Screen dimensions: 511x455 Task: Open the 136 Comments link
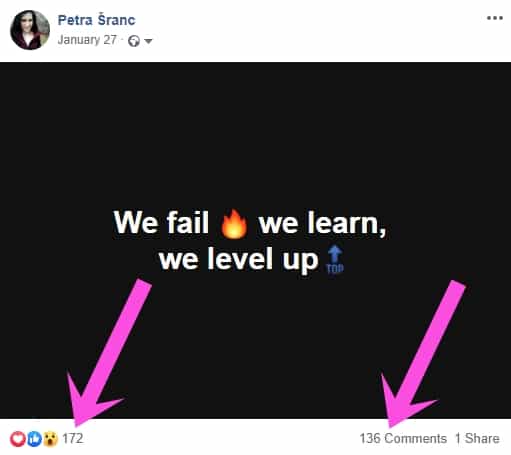click(x=403, y=438)
